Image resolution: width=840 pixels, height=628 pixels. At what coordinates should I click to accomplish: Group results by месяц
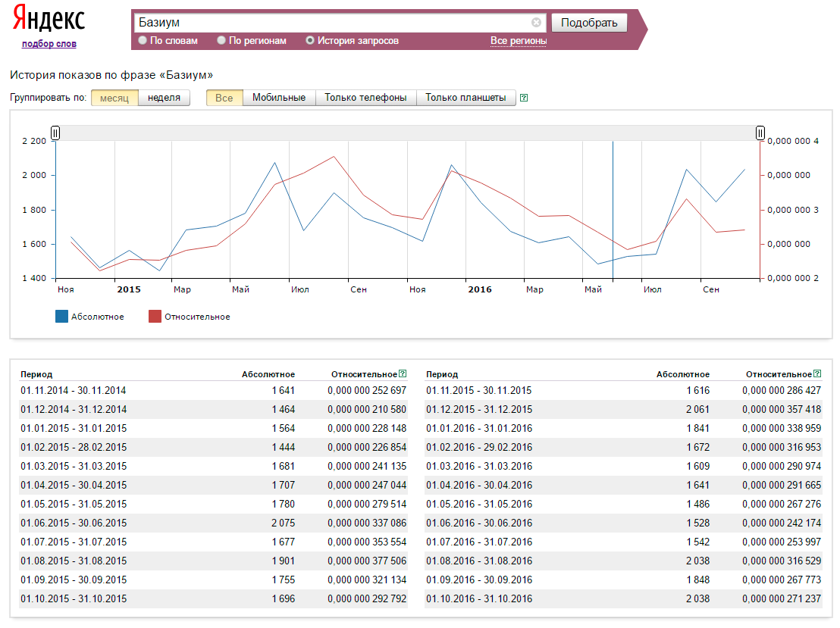[x=114, y=98]
